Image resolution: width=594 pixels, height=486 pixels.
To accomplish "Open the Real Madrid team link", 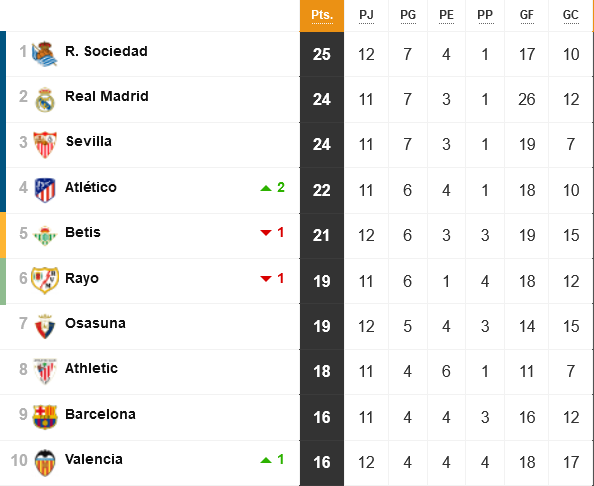I will 107,96.
